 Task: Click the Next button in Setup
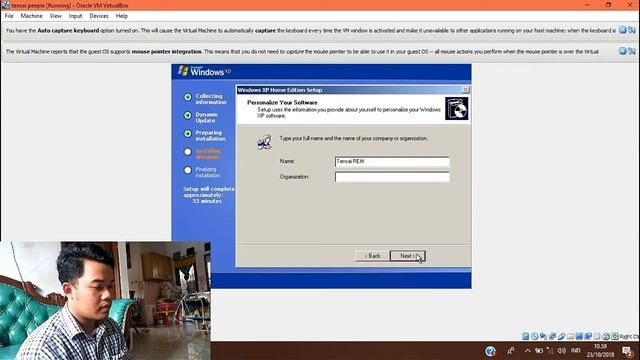(x=407, y=256)
